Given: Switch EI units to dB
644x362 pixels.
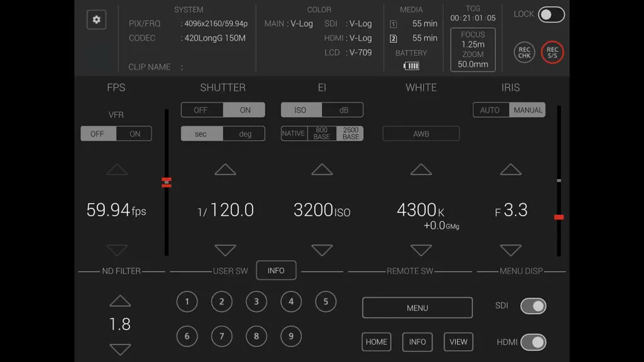Looking at the screenshot, I should point(343,110).
